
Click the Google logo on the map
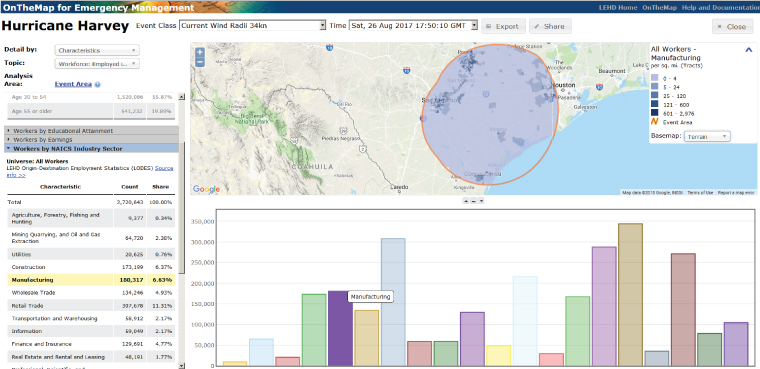click(206, 189)
